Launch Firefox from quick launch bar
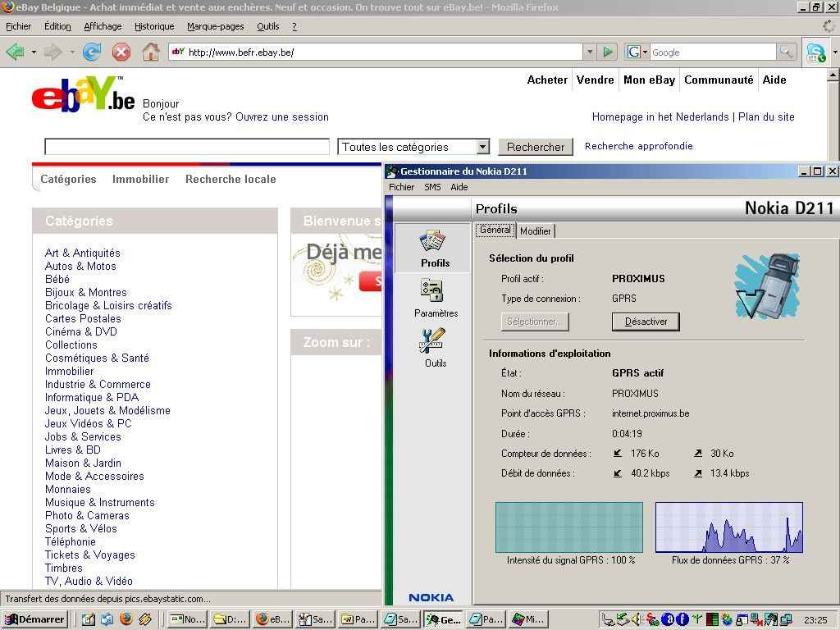840x630 pixels. point(126,619)
